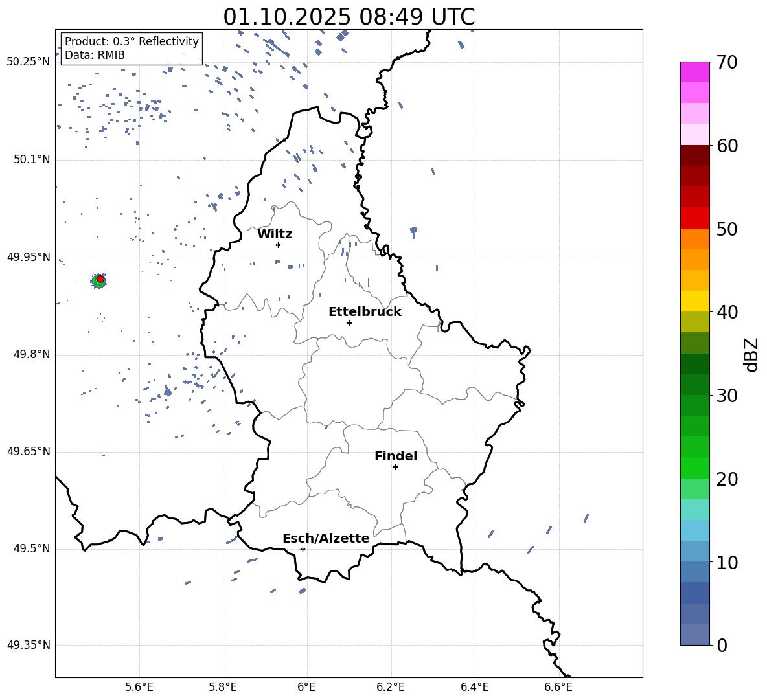Click the colorbar tick label 0

(722, 645)
